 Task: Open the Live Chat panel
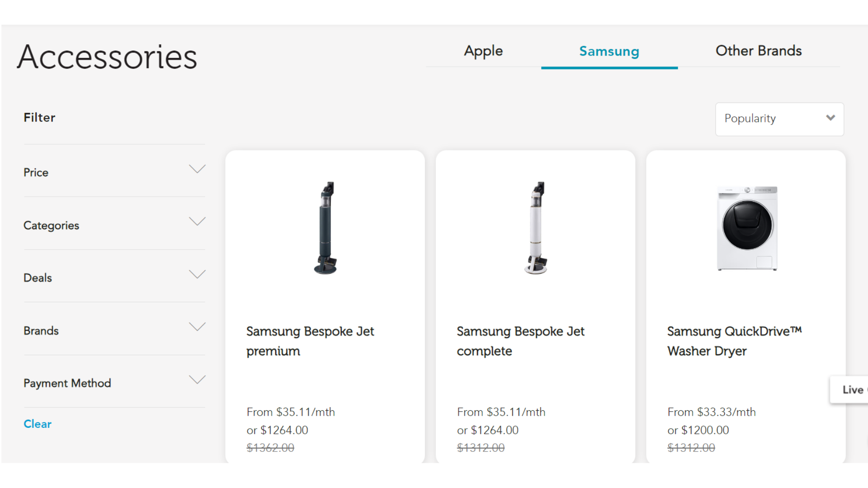[x=853, y=389]
